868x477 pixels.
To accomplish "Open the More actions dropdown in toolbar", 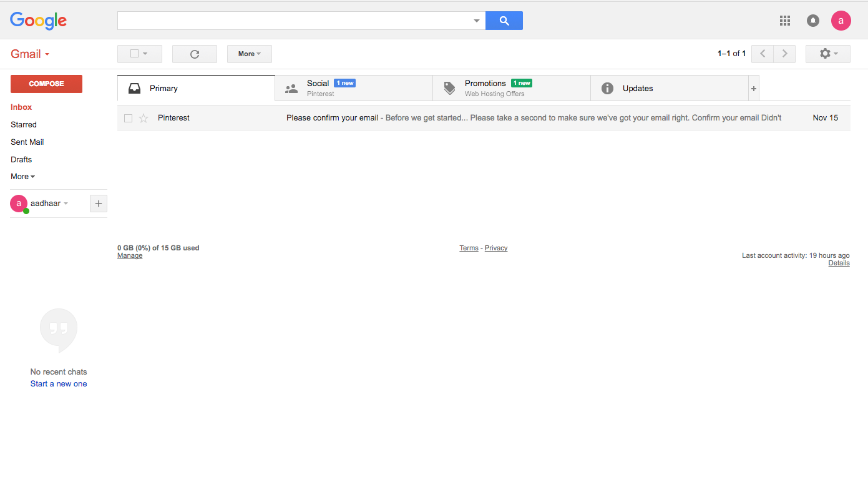I will 250,54.
